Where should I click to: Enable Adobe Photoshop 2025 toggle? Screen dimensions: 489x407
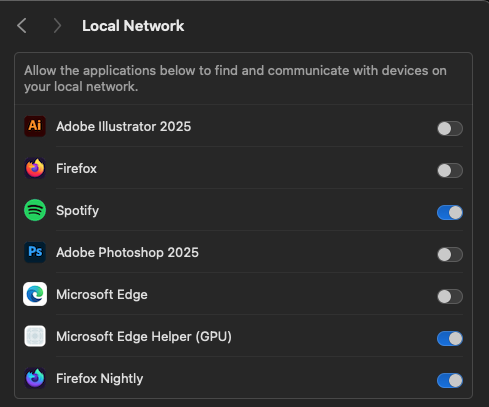click(450, 254)
